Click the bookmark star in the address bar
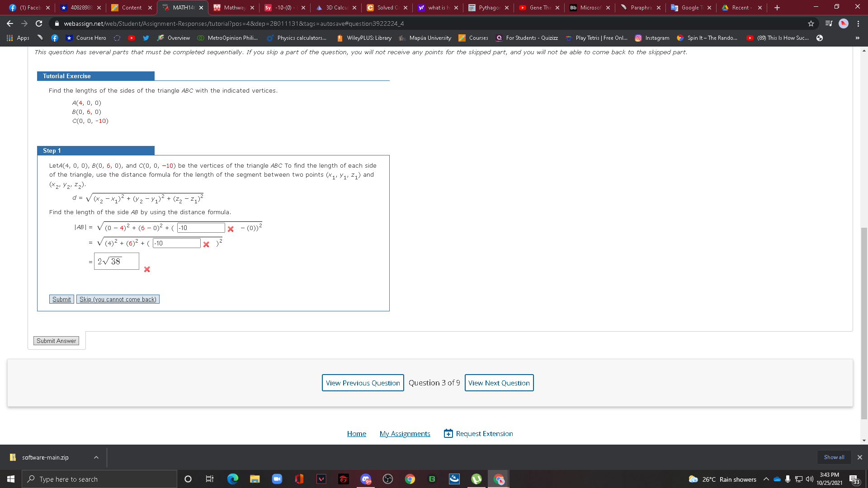868x488 pixels. pos(811,23)
